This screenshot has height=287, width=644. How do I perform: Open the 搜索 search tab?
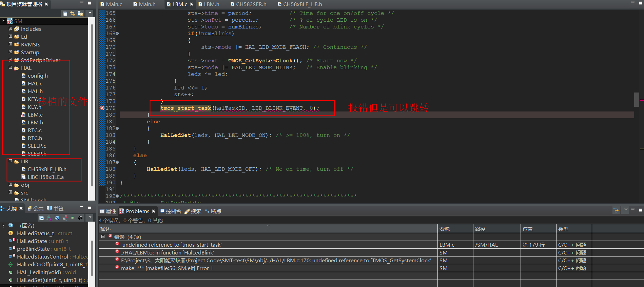193,211
